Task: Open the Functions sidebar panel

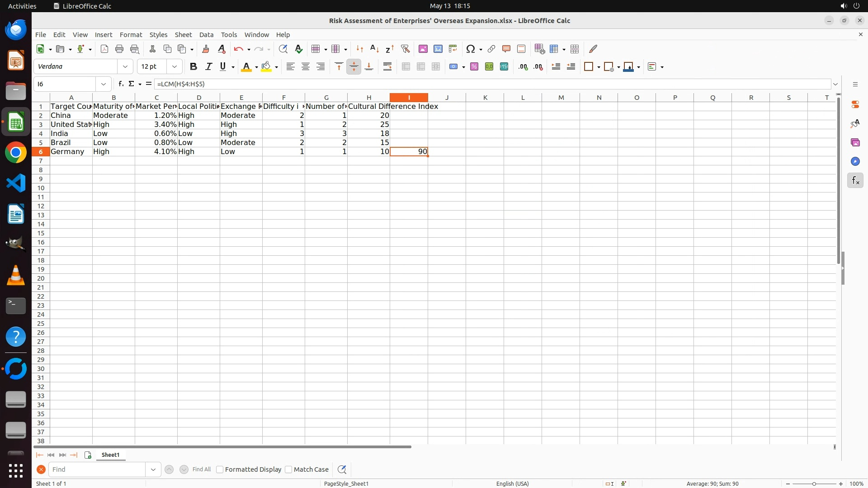Action: pos(855,181)
